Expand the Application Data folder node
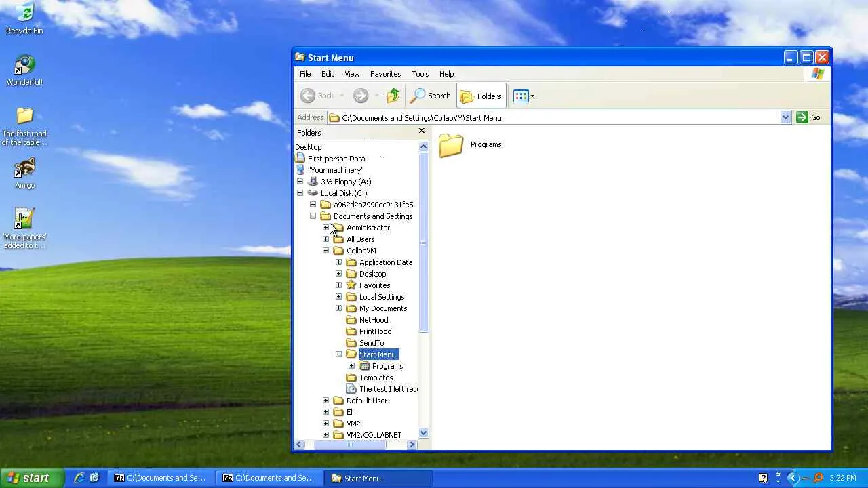The height and width of the screenshot is (488, 868). [338, 262]
